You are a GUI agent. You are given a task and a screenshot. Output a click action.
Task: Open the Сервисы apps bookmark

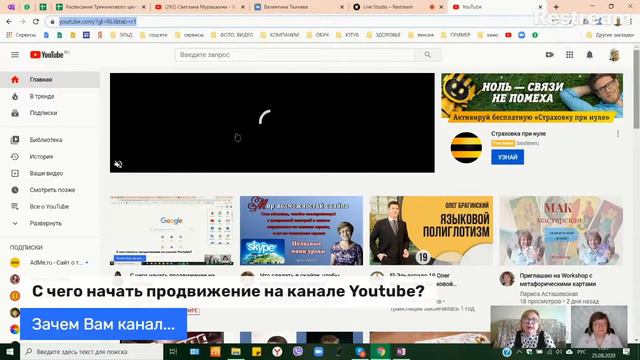click(21, 35)
